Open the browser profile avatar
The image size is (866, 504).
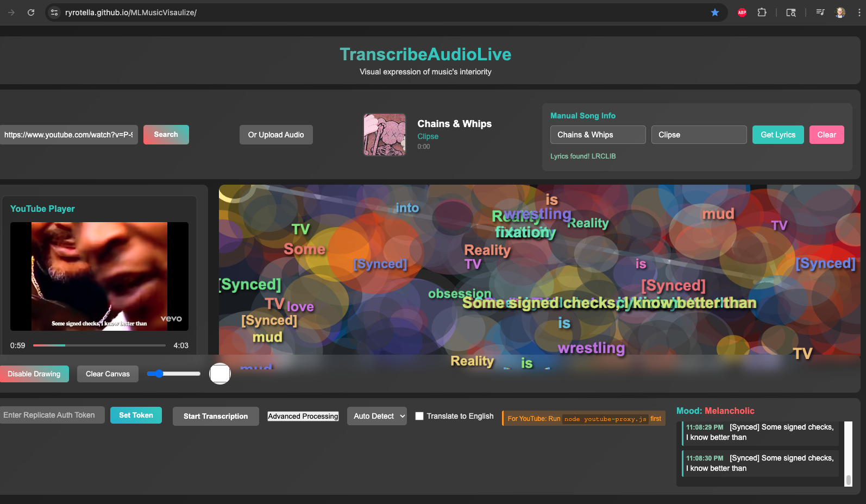coord(840,12)
